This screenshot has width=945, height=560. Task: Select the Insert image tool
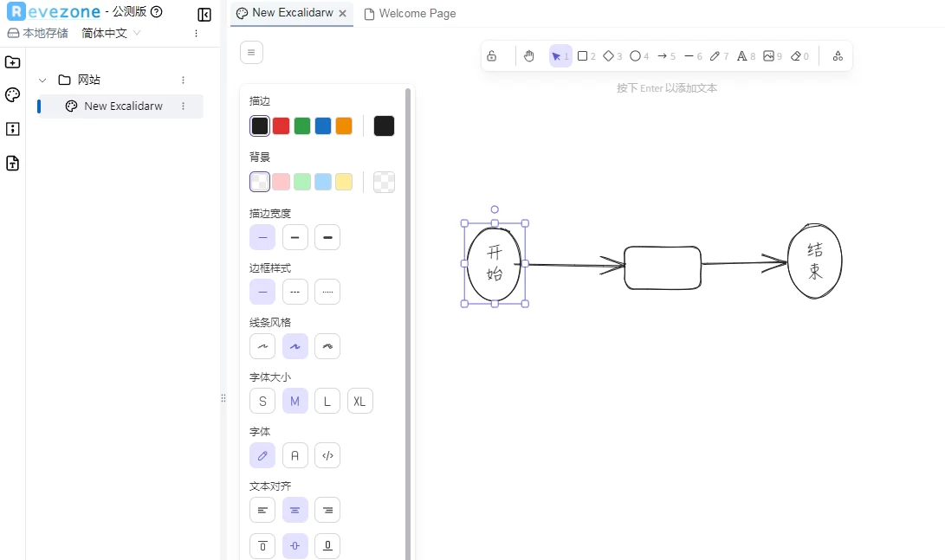pos(768,56)
